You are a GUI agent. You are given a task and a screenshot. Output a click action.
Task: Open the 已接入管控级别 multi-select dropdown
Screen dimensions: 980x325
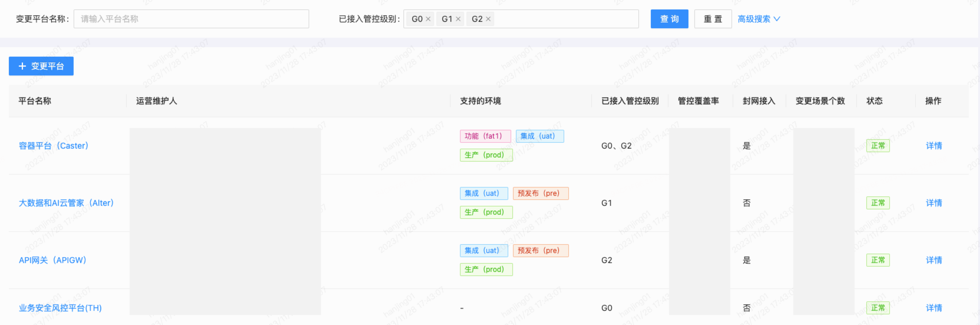pyautogui.click(x=521, y=19)
